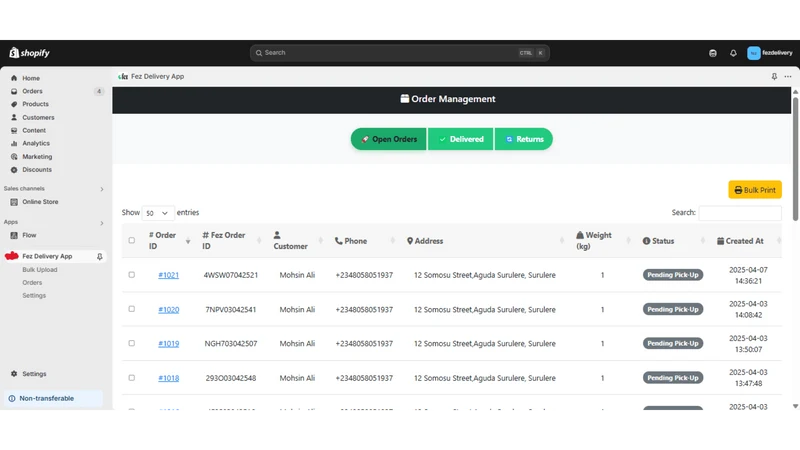Click the Discounts icon in sidebar
The width and height of the screenshot is (800, 450).
point(14,169)
